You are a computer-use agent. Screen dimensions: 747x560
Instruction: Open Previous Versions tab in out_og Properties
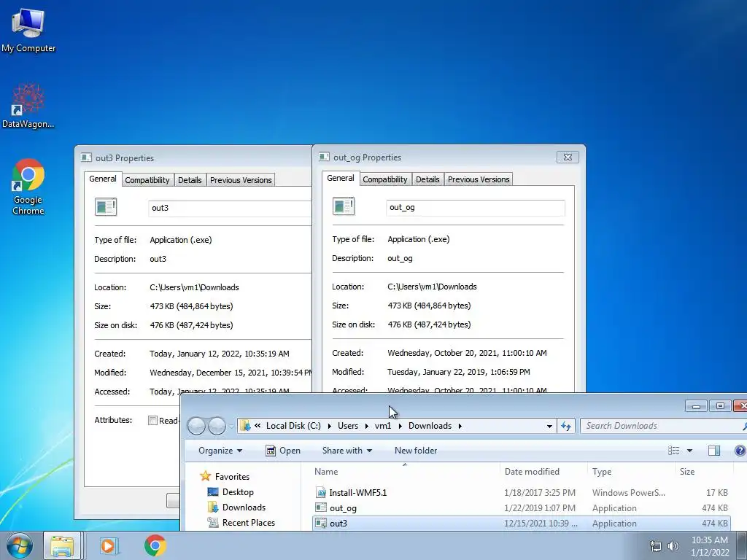479,179
